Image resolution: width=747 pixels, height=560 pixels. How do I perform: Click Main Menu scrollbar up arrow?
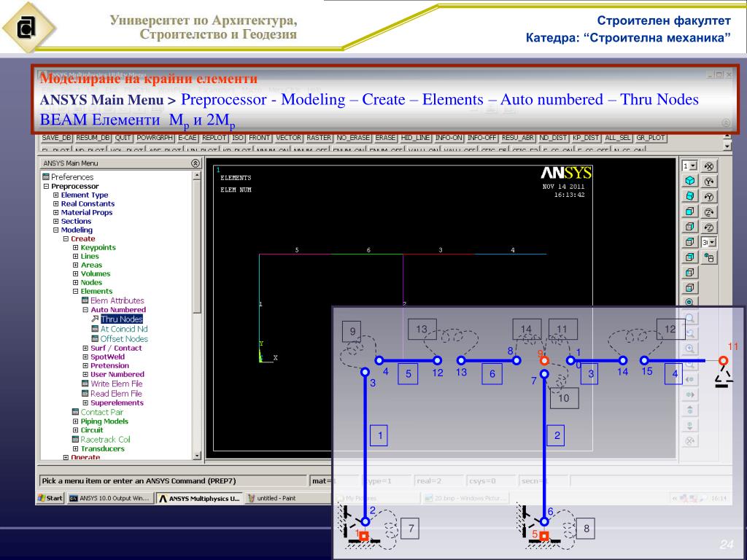(x=198, y=176)
